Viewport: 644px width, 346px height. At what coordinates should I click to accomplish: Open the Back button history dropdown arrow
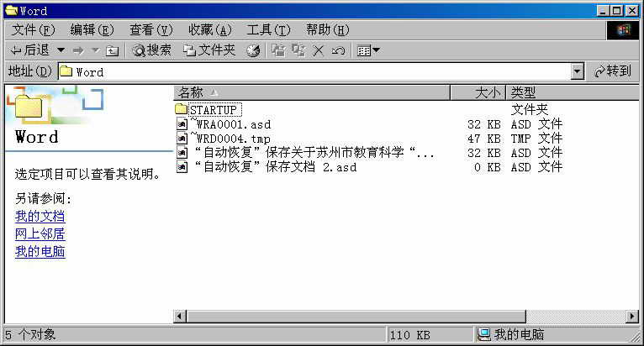pyautogui.click(x=61, y=50)
